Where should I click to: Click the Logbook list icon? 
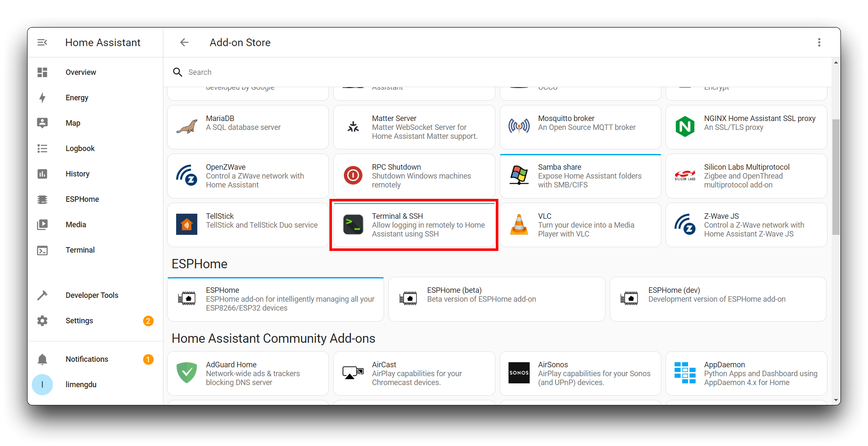[42, 149]
